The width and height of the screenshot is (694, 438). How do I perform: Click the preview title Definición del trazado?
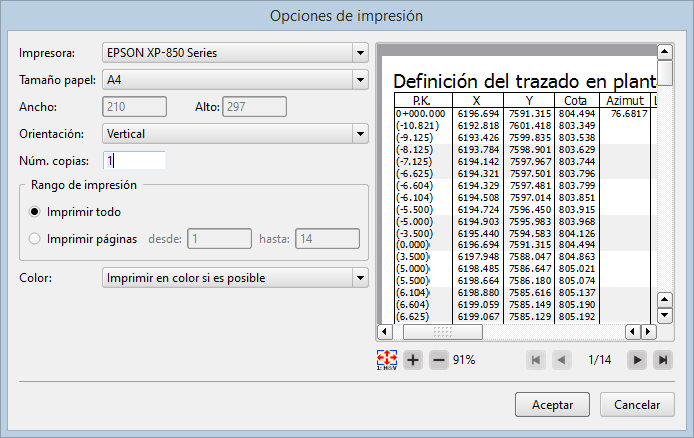coord(525,81)
